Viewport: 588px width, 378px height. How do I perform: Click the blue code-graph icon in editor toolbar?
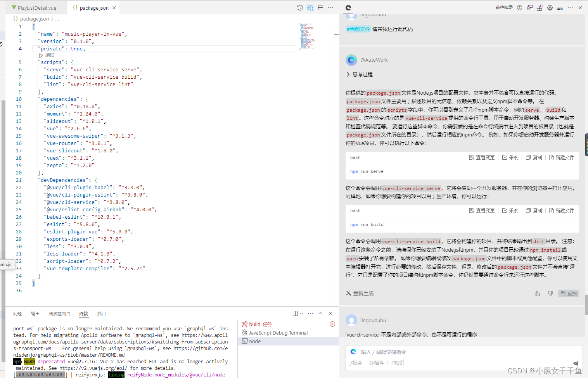coord(310,8)
